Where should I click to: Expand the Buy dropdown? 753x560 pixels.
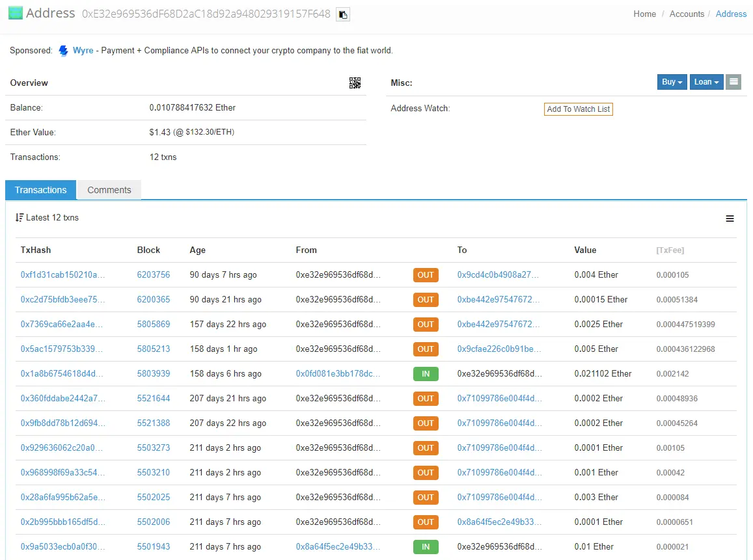click(672, 82)
